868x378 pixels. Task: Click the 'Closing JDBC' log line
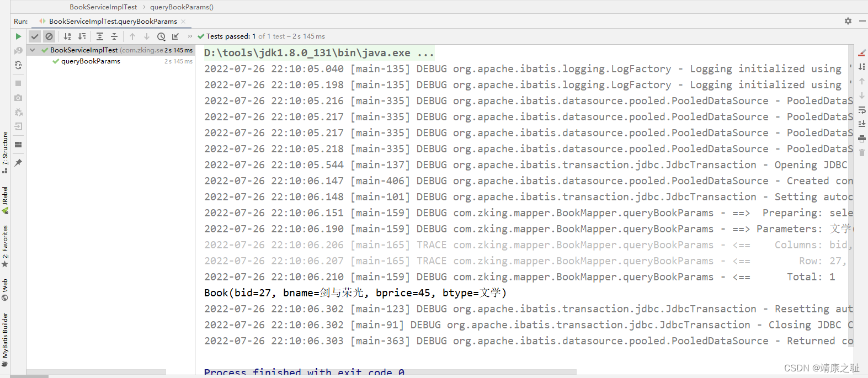point(528,325)
